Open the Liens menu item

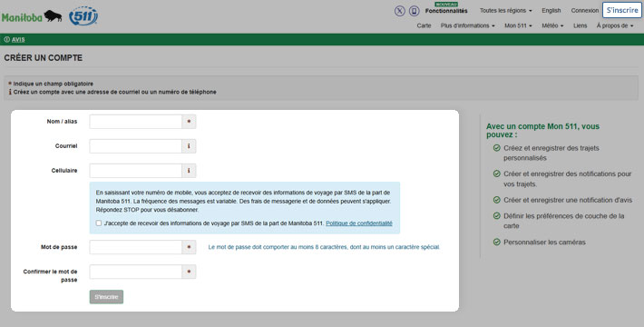580,25
